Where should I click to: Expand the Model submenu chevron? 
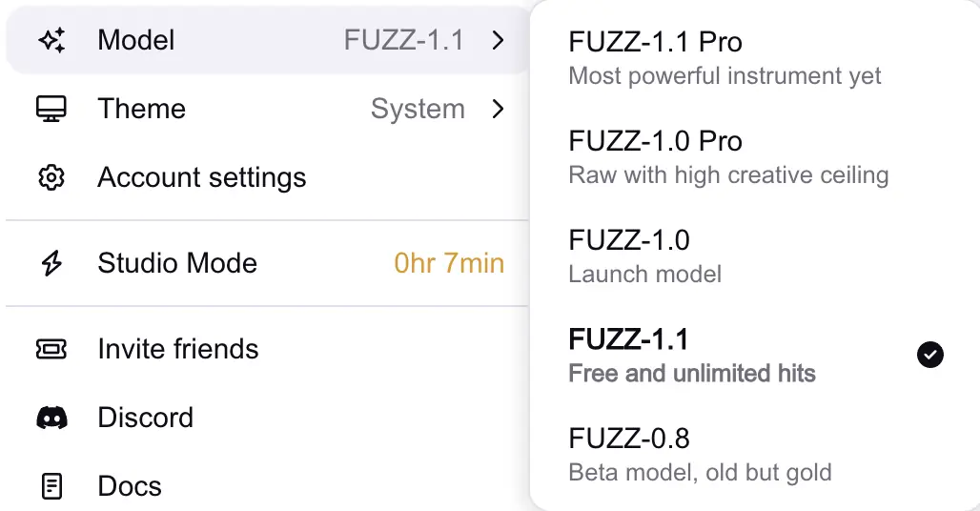497,41
